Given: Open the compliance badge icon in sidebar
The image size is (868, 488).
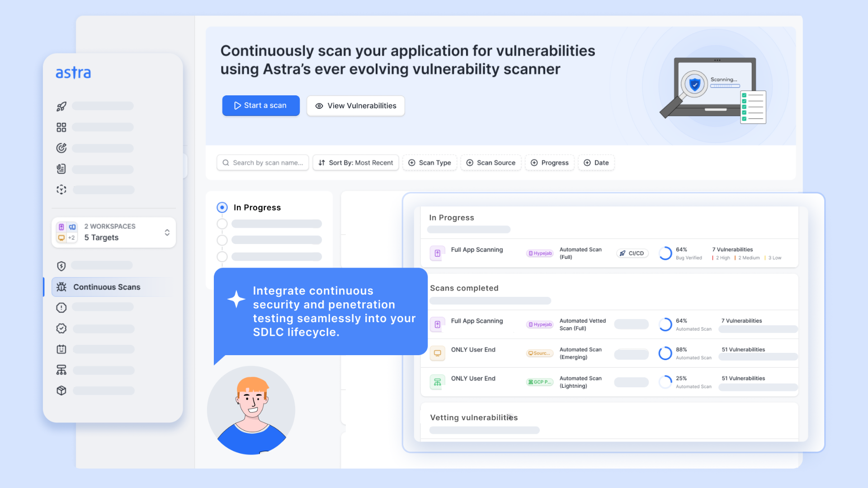Looking at the screenshot, I should pos(61,328).
